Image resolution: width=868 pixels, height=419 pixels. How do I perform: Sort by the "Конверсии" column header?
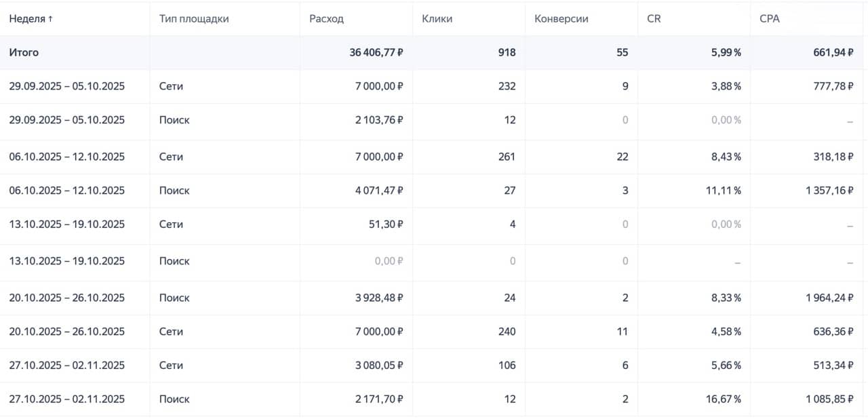[x=561, y=19]
